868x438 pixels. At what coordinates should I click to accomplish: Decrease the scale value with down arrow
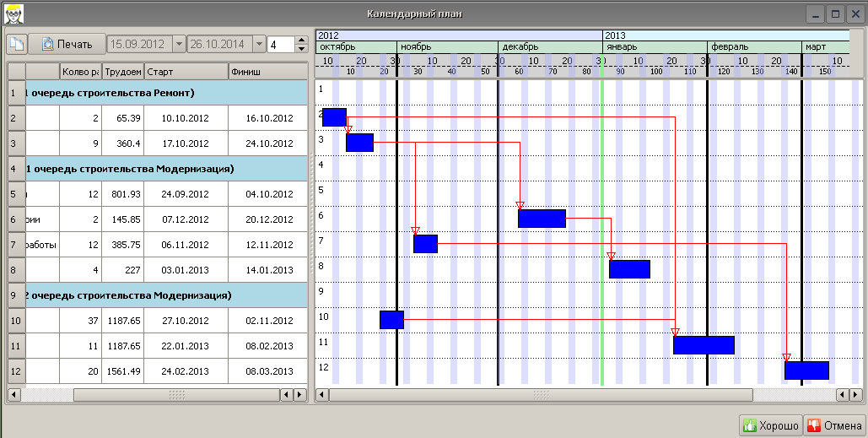pyautogui.click(x=302, y=49)
